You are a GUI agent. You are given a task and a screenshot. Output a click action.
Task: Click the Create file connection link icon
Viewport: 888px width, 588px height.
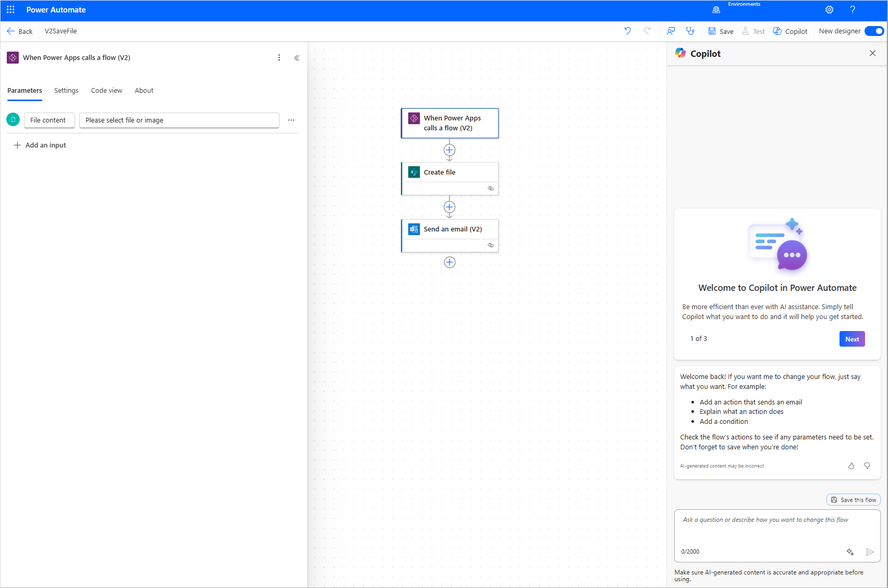[x=491, y=189]
